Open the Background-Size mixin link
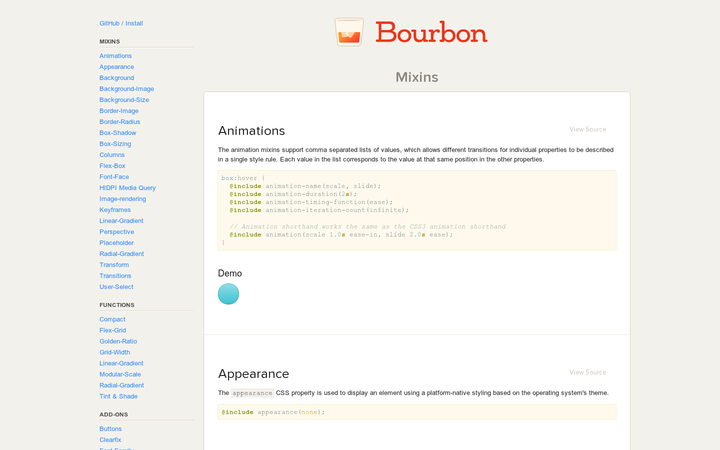This screenshot has height=450, width=720. (124, 100)
